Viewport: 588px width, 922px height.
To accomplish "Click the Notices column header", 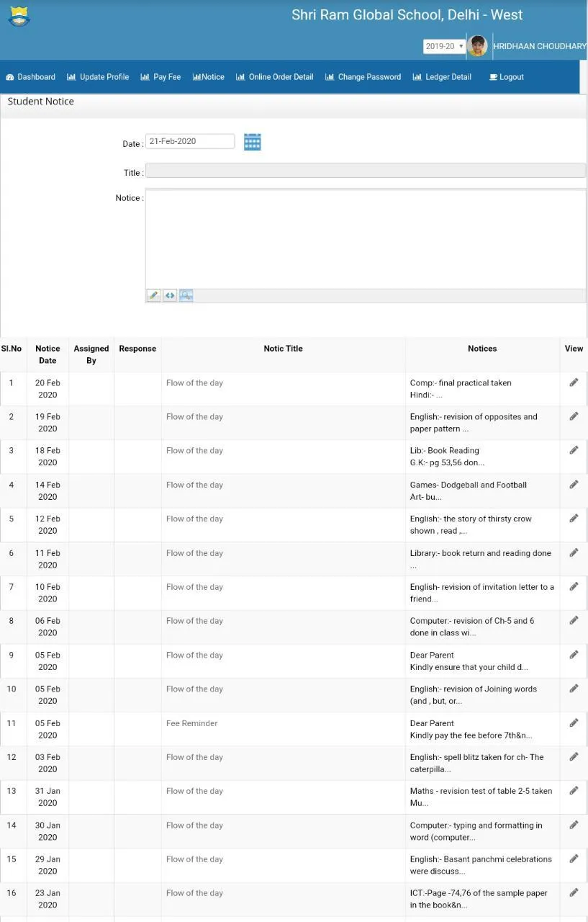I will click(x=482, y=349).
